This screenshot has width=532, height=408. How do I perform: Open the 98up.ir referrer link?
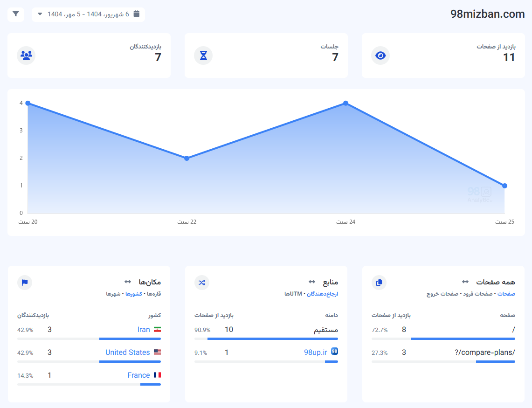(x=316, y=353)
